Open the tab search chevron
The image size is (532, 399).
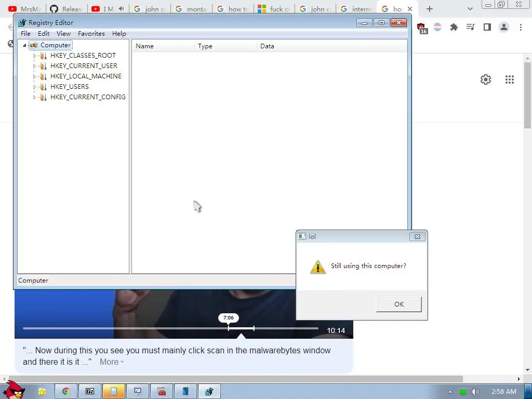[470, 9]
